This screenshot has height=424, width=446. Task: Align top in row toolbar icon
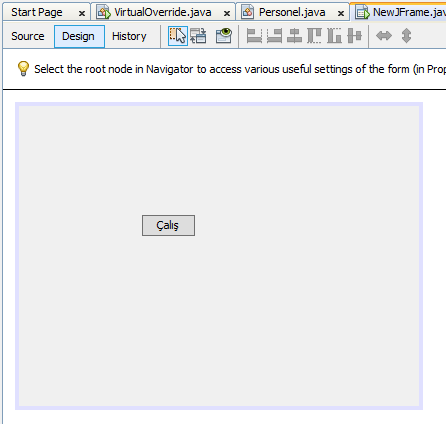pos(314,36)
